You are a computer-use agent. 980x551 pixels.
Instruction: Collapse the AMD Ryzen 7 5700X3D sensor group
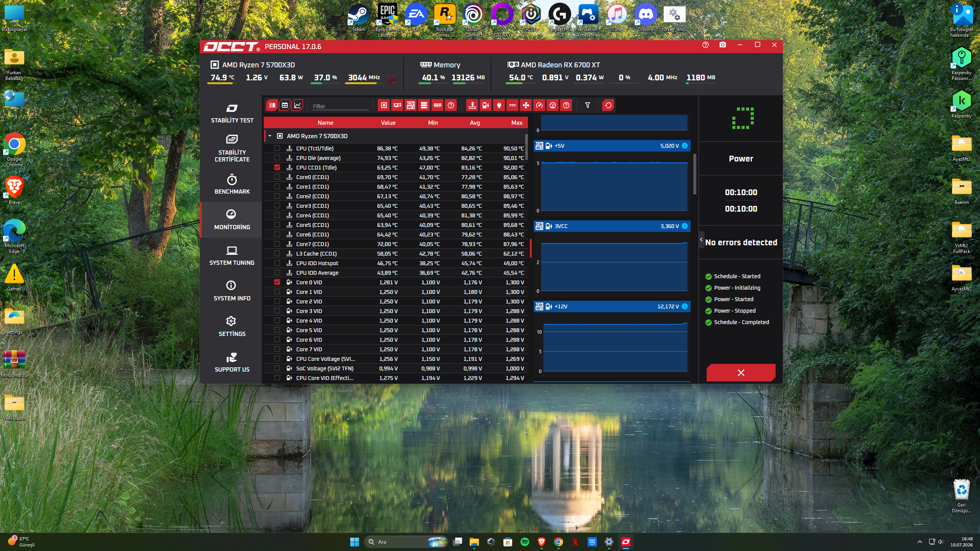(270, 136)
